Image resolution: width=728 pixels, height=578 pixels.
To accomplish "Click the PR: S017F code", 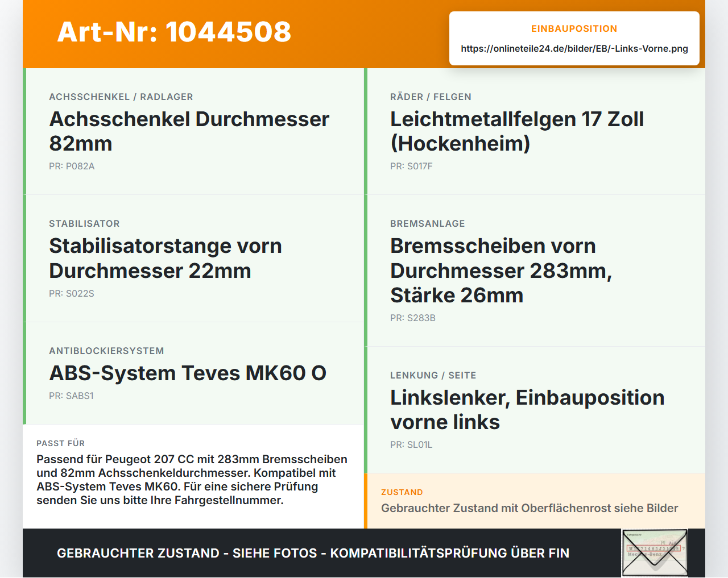I will (411, 166).
